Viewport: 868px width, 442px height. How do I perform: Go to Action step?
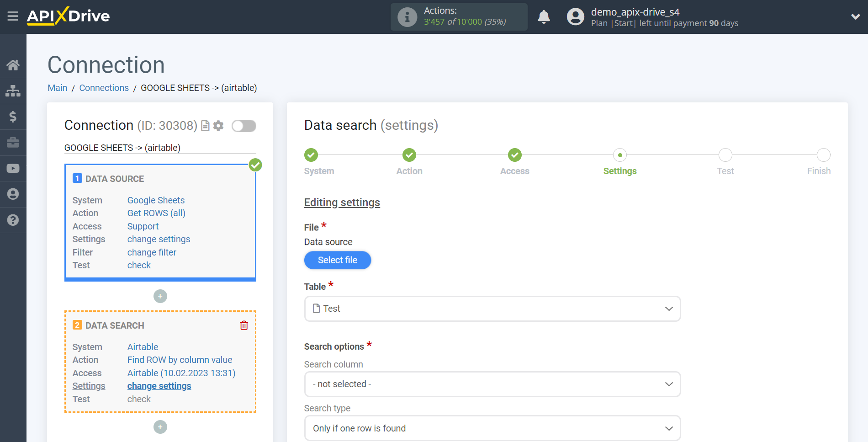[409, 155]
